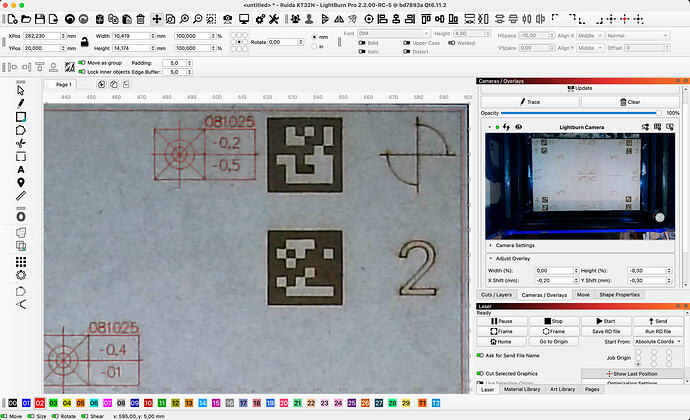Open the Align X Middle dropdown
Viewport: 690px width, 420px height.
590,35
